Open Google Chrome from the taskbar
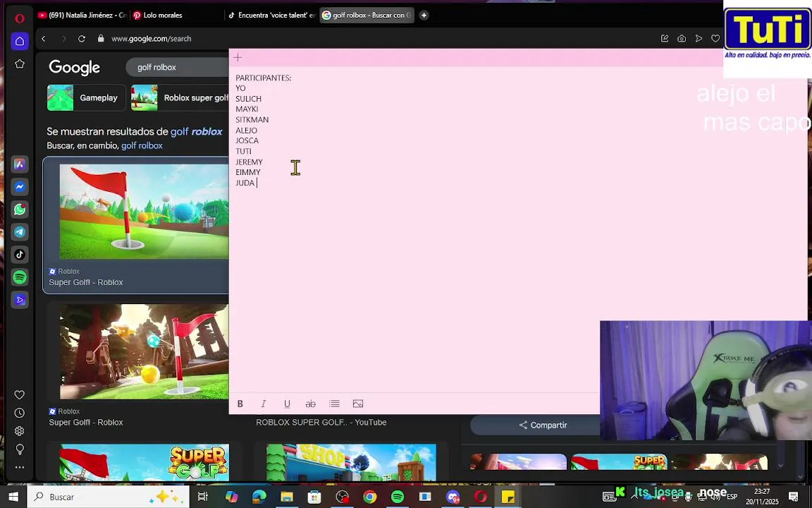Viewport: 812px width, 508px height. [370, 497]
